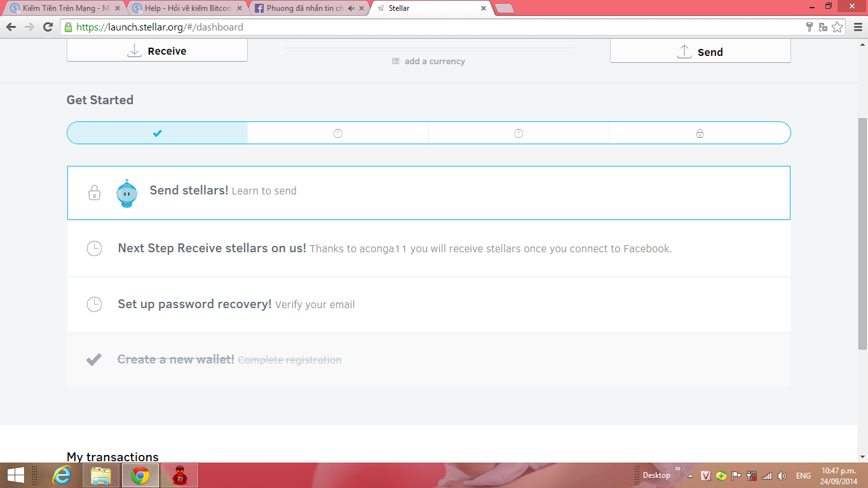Click the checkmark step in Get Started progress bar
868x488 pixels.
point(158,133)
